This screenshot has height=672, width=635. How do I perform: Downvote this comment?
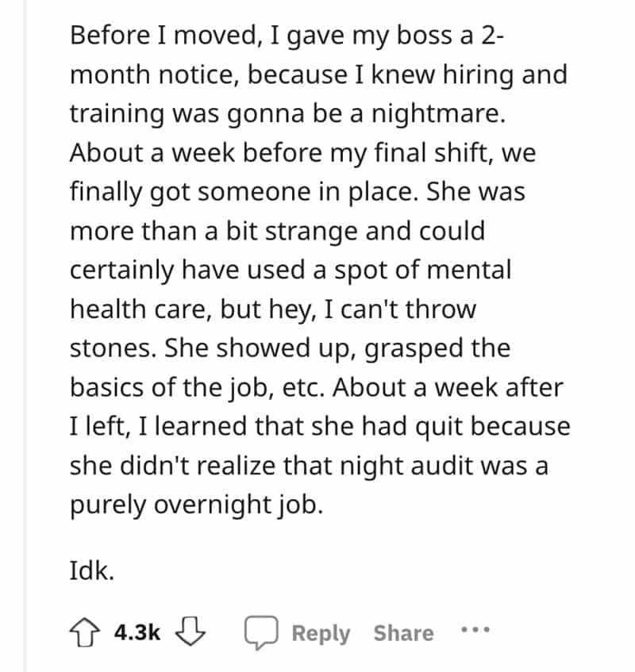point(191,632)
